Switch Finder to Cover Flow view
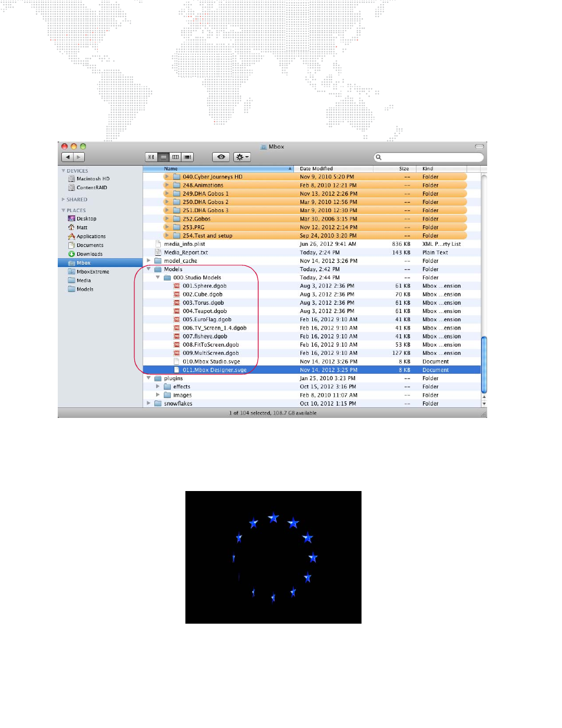This screenshot has width=562, height=728. [x=187, y=157]
